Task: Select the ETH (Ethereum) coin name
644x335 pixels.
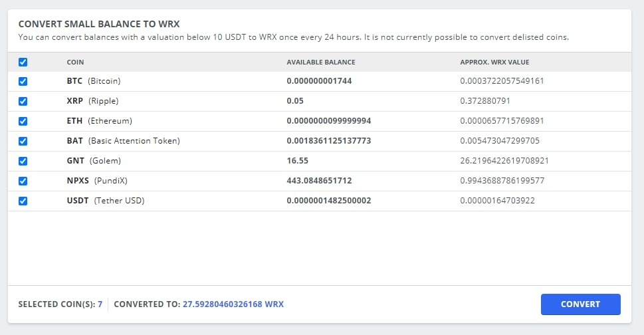Action: tap(100, 121)
